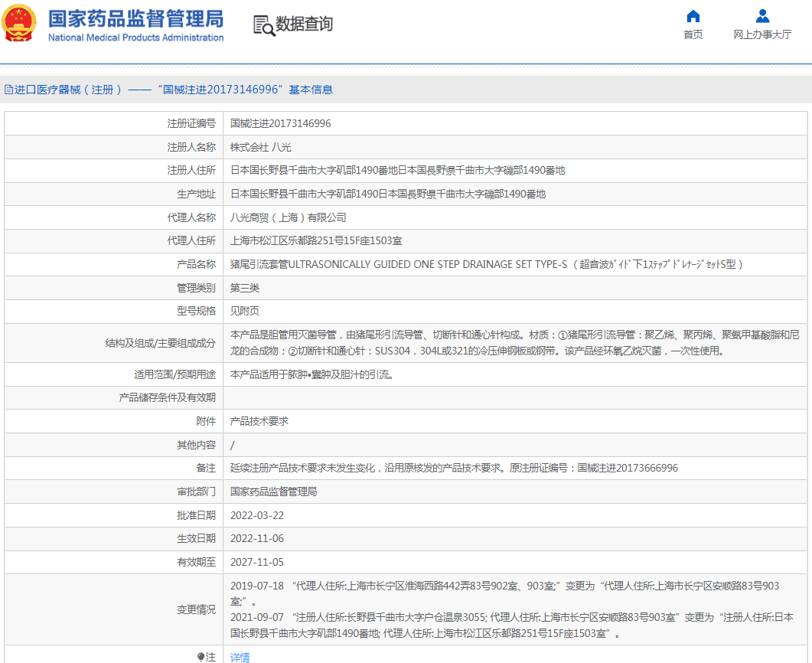The image size is (812, 663).
Task: Click the national emblem logo
Action: pyautogui.click(x=19, y=24)
